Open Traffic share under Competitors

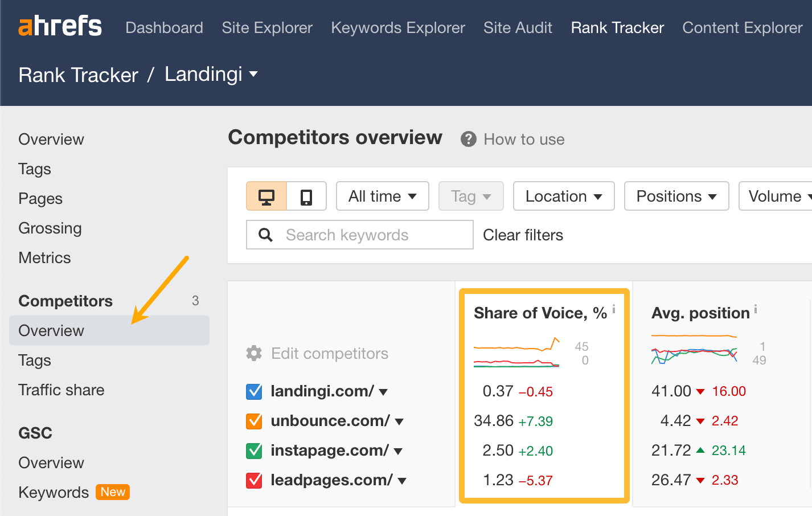tap(61, 390)
